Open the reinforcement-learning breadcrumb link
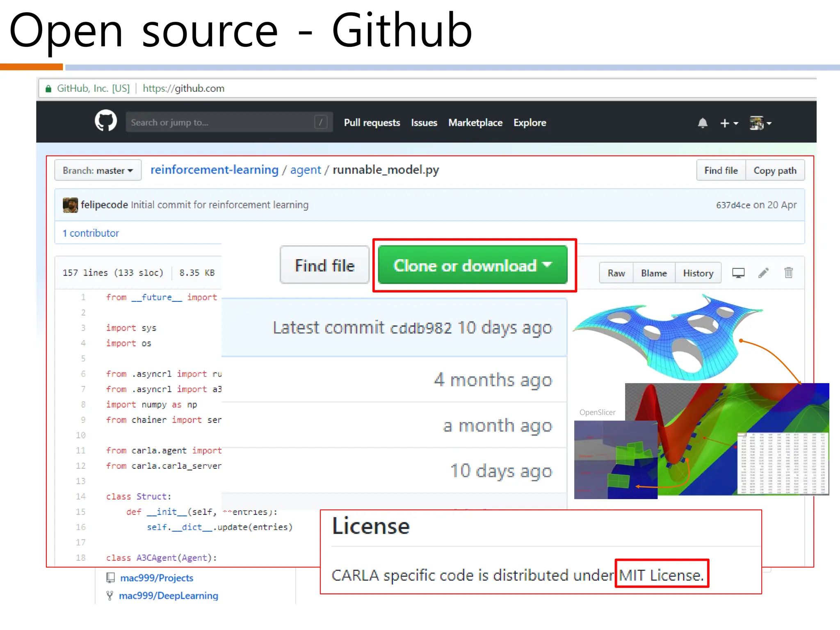This screenshot has width=840, height=630. tap(214, 170)
